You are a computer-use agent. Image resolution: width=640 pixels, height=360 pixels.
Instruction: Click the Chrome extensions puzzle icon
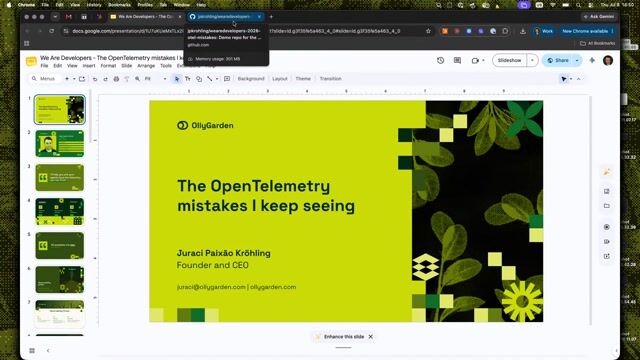505,31
